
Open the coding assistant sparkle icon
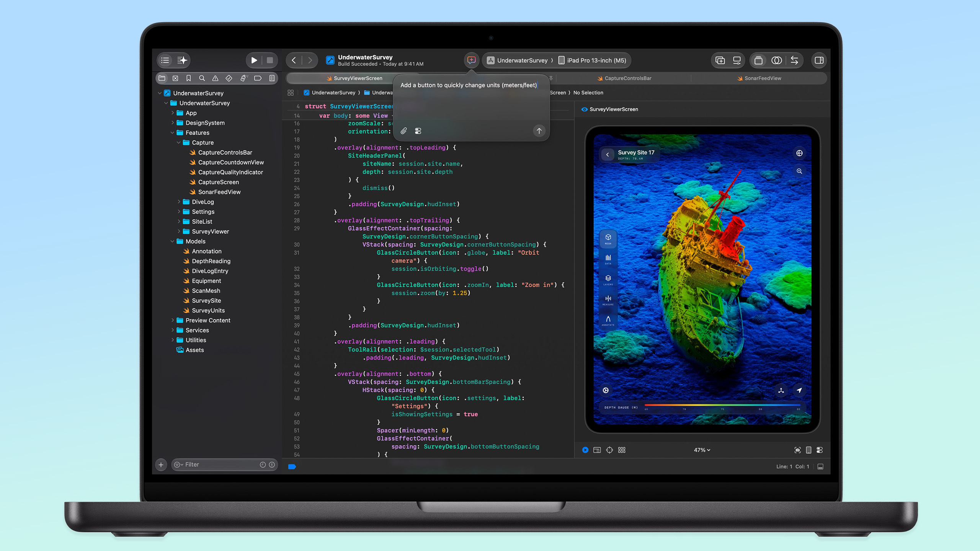coord(182,60)
